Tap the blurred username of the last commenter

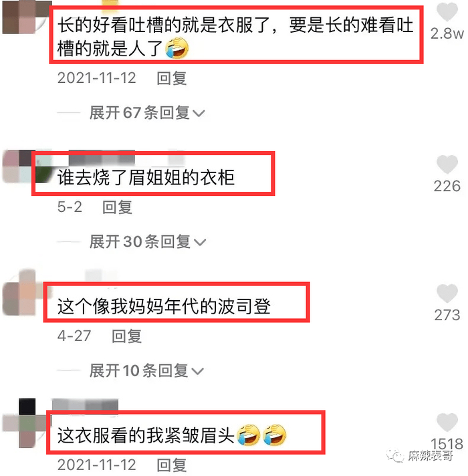[85, 405]
